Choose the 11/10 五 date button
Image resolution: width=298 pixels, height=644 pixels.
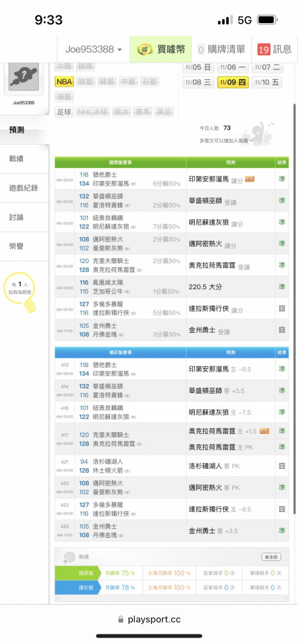click(267, 82)
